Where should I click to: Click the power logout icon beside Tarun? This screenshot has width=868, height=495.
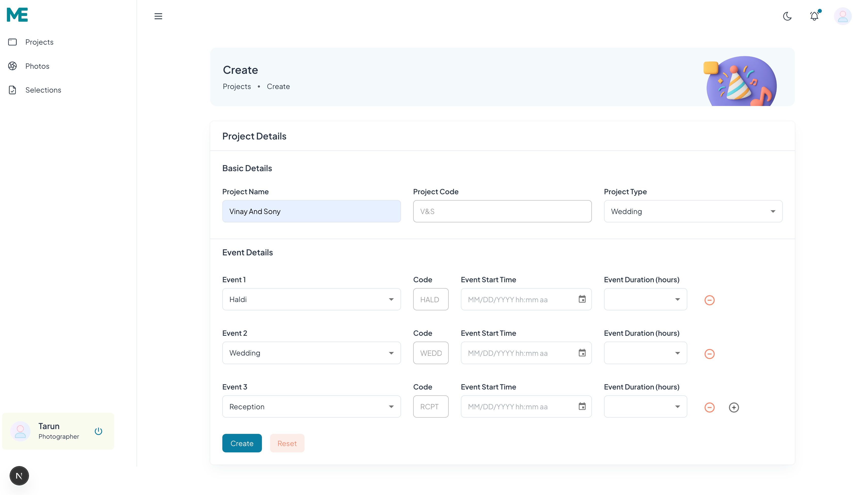(98, 431)
